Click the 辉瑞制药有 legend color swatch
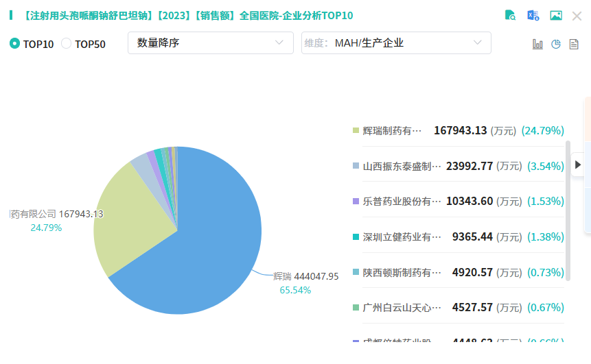Viewport: 591px width, 364px height. click(356, 131)
